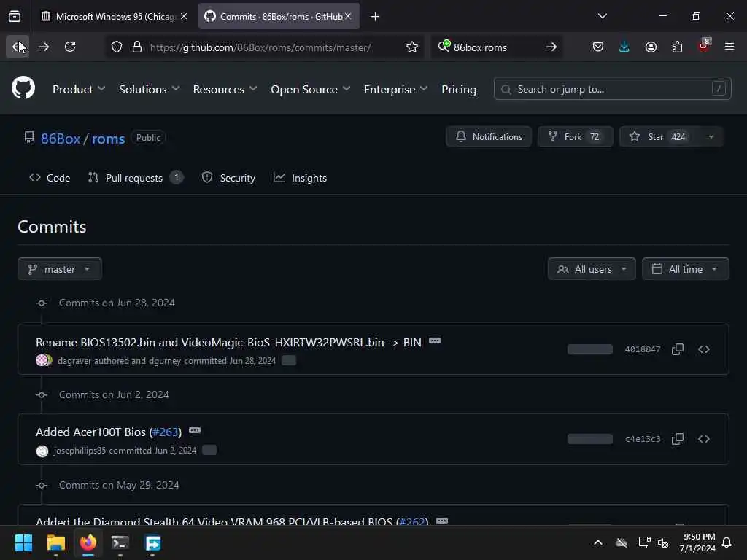Browse repository at commit 4018847
The width and height of the screenshot is (747, 560).
click(704, 349)
